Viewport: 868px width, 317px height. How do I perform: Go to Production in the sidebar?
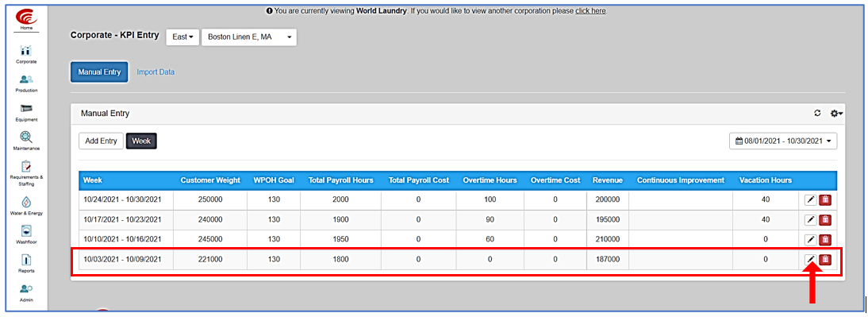[26, 83]
